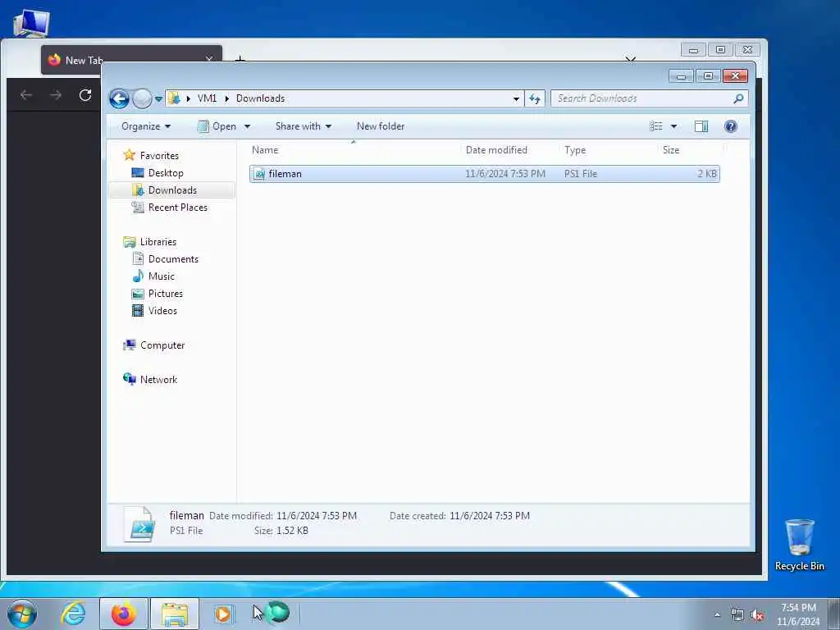The width and height of the screenshot is (840, 630).
Task: Open Pictures library
Action: pyautogui.click(x=166, y=294)
